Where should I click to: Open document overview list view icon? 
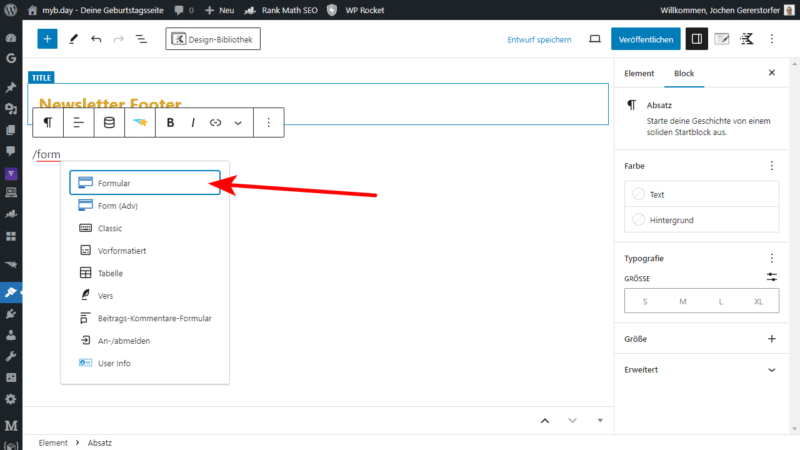click(x=141, y=39)
